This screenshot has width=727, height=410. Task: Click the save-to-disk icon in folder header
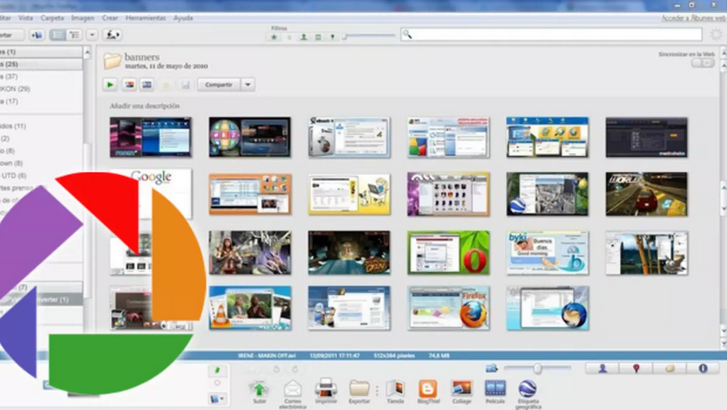(185, 85)
